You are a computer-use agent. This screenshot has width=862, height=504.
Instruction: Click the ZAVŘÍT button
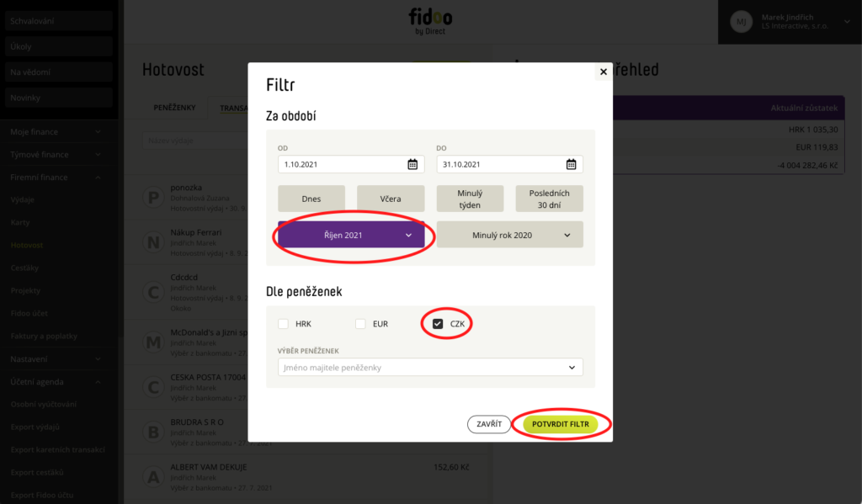tap(489, 424)
